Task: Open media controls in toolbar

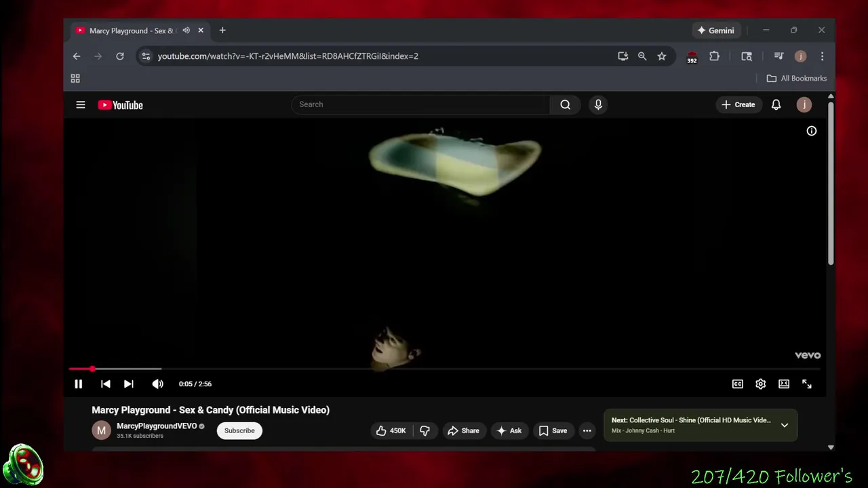Action: pyautogui.click(x=778, y=56)
